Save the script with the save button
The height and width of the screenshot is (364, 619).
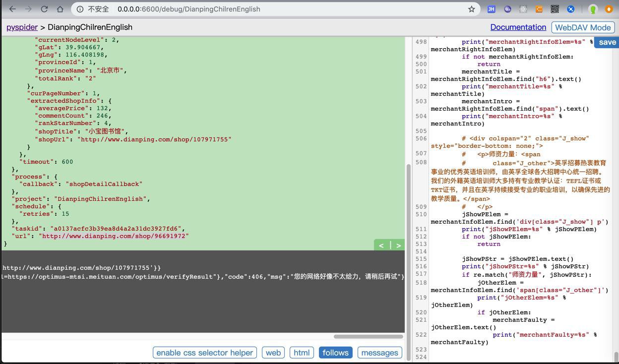click(x=607, y=42)
